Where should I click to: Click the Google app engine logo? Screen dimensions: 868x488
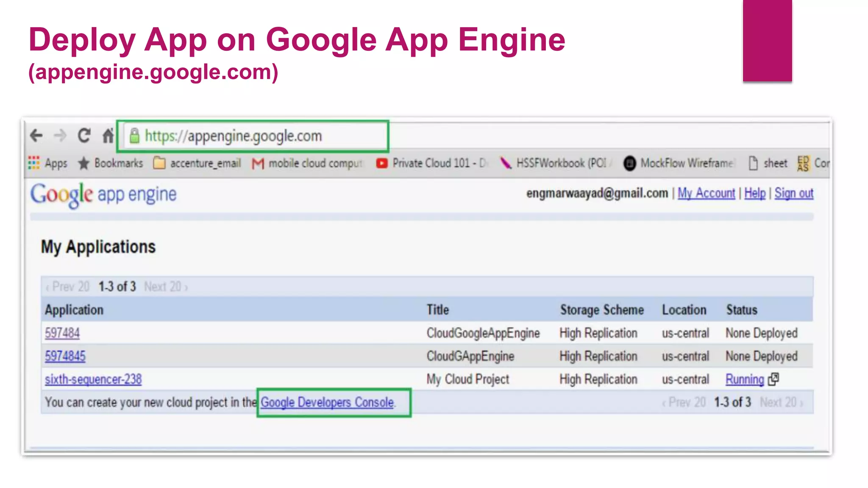click(x=103, y=195)
